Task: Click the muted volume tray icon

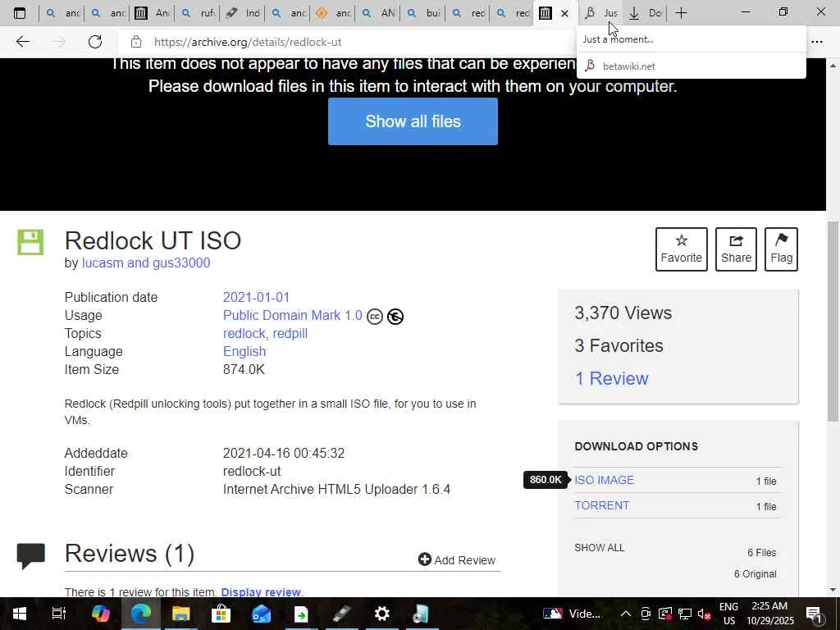Action: (x=705, y=614)
